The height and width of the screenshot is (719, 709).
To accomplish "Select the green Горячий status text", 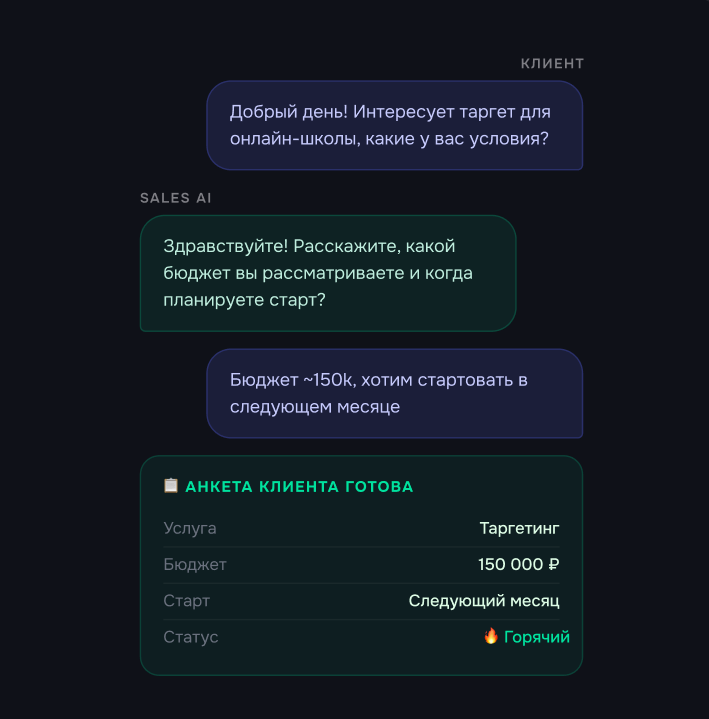I will pos(537,637).
